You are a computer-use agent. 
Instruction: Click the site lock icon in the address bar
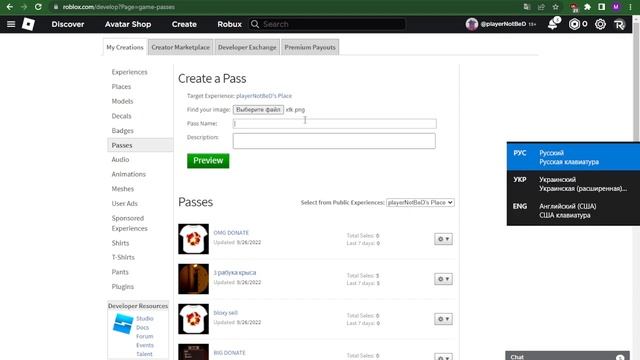56,7
